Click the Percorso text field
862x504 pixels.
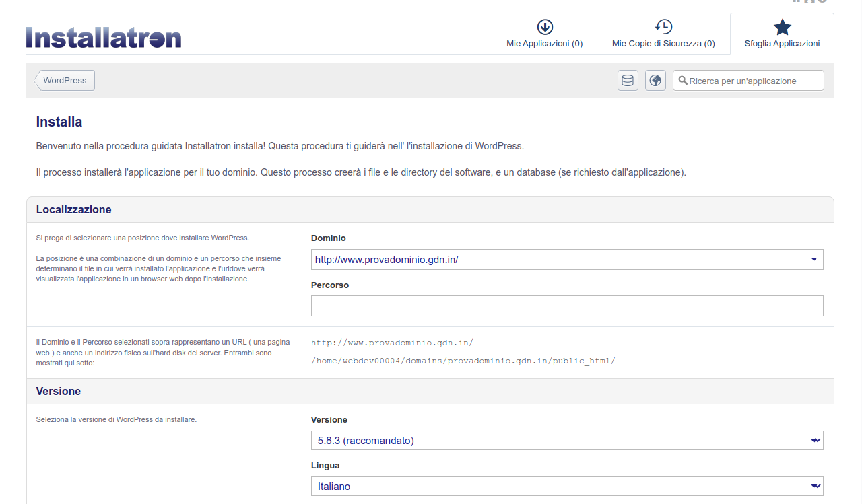(x=567, y=305)
